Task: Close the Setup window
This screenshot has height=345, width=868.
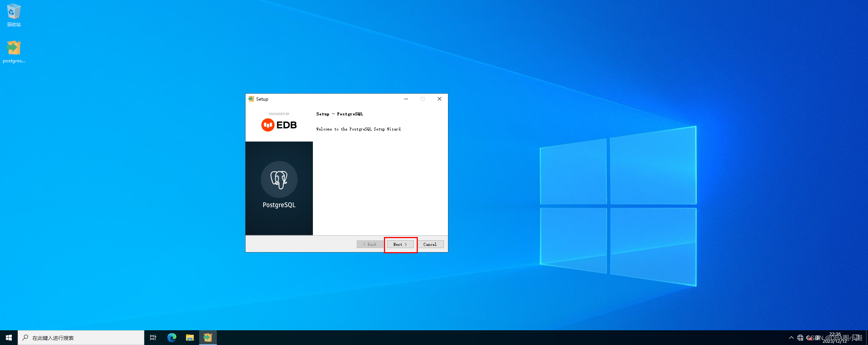Action: click(440, 99)
